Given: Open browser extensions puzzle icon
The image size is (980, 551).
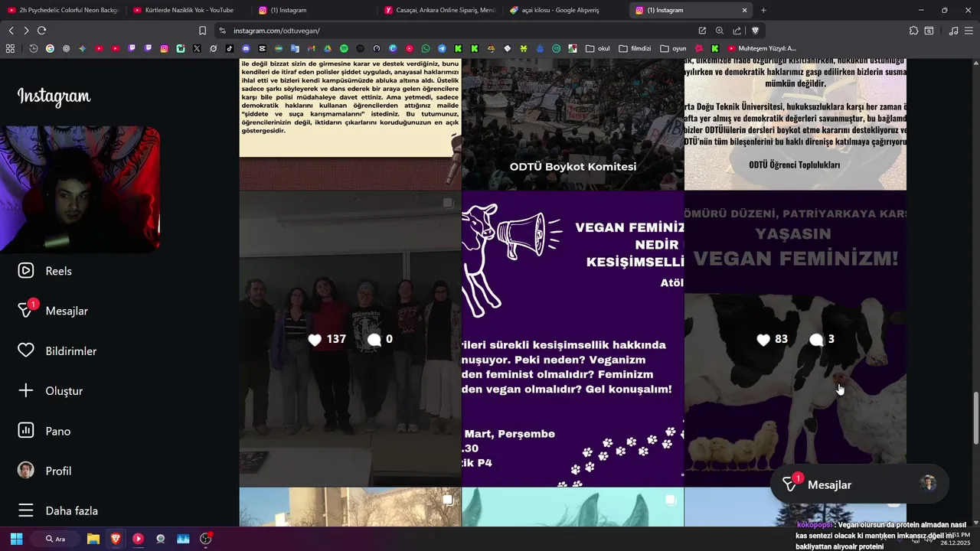Looking at the screenshot, I should [x=913, y=31].
